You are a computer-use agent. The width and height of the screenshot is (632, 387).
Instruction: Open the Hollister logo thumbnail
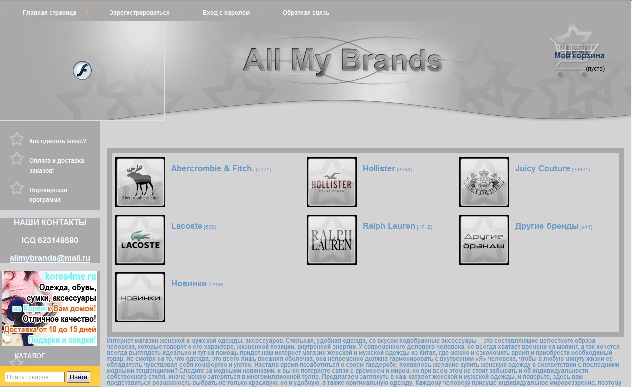332,182
